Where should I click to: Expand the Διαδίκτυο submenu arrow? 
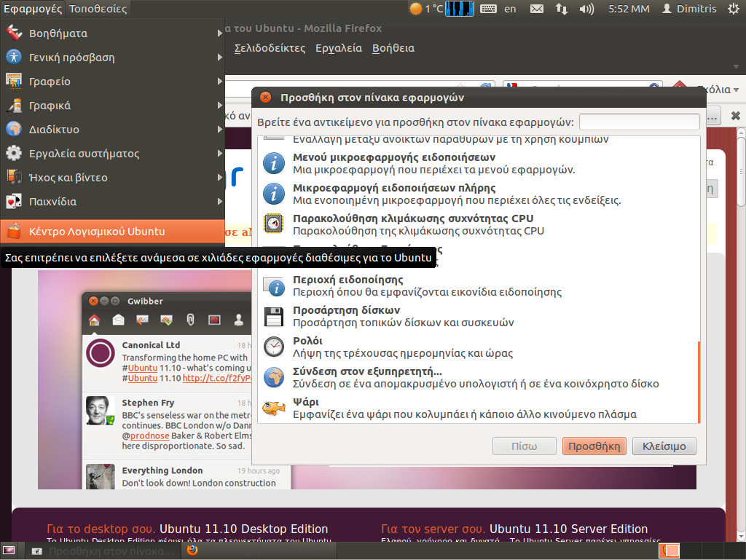220,130
